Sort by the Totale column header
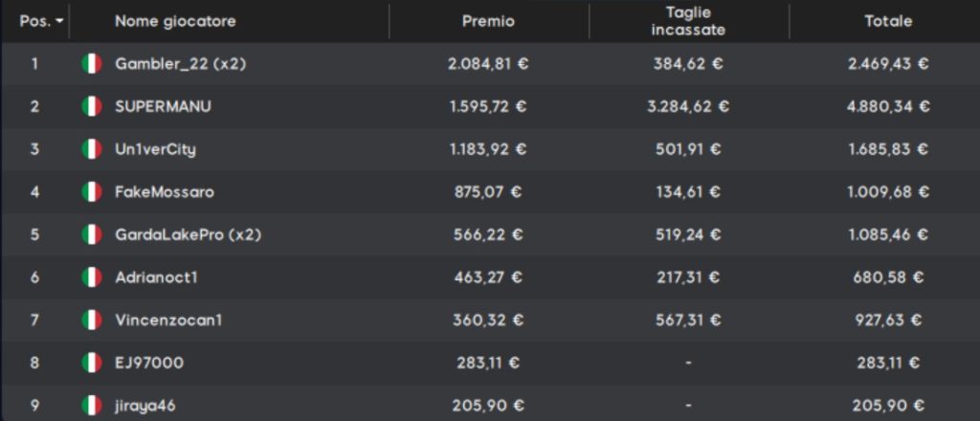 coord(888,21)
